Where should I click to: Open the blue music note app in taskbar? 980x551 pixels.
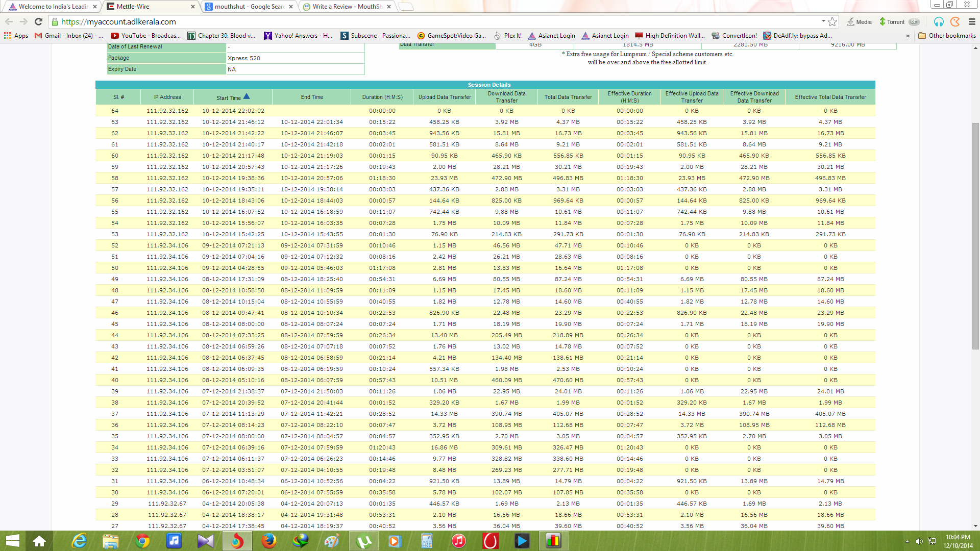pyautogui.click(x=174, y=541)
